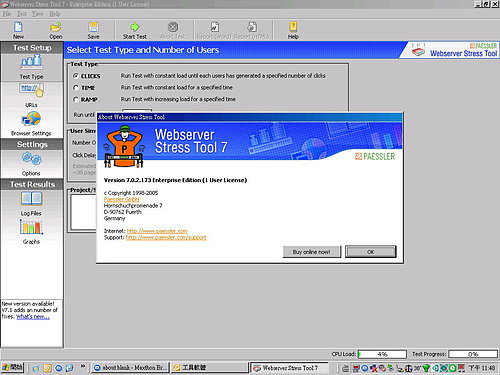
Task: Click the Buy online now! button
Action: pos(312,252)
